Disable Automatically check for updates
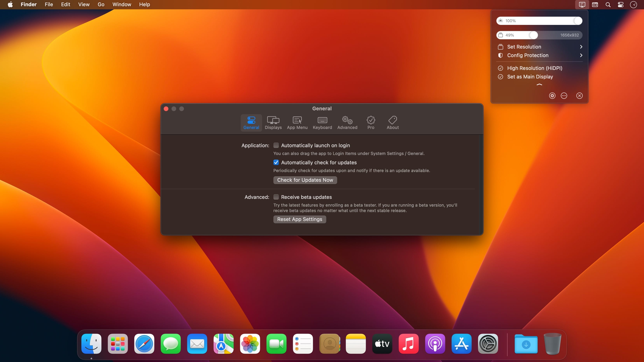 [276, 162]
